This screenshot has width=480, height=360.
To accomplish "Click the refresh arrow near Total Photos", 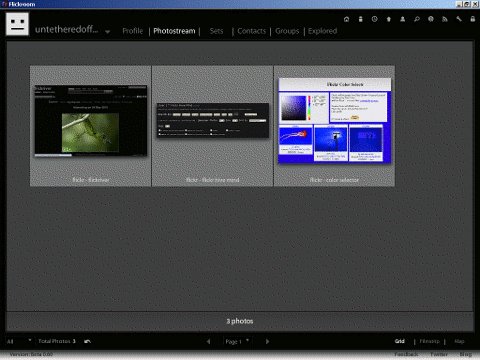I will [87, 341].
